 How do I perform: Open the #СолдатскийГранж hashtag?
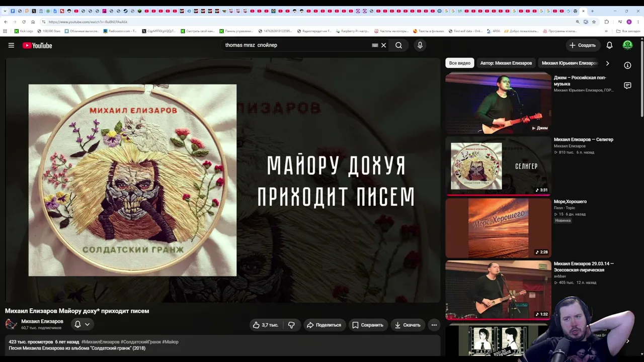(x=141, y=342)
